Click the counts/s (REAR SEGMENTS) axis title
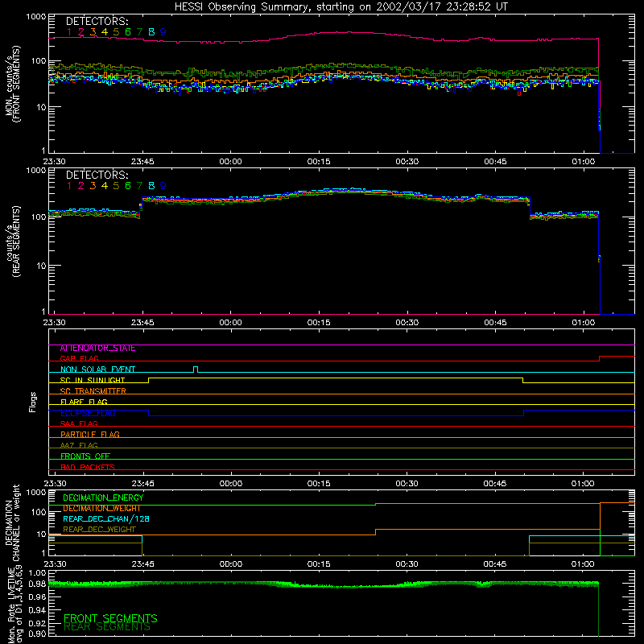 (x=13, y=242)
